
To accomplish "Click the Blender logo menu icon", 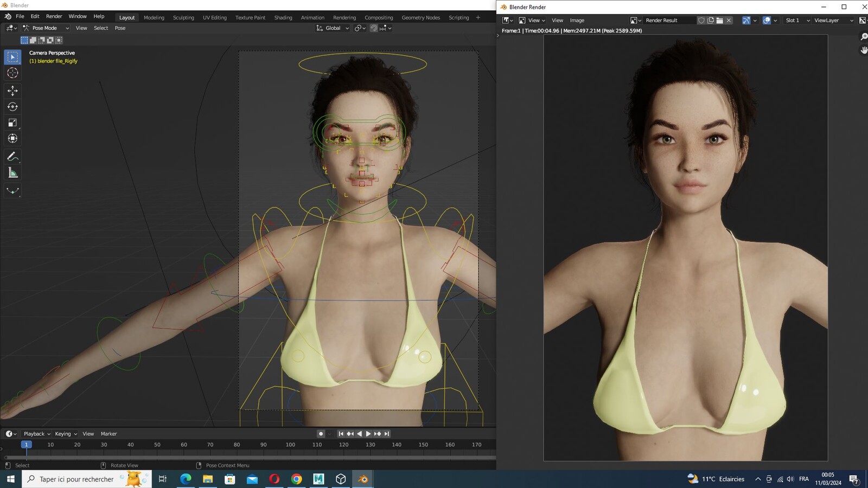I will (x=8, y=16).
